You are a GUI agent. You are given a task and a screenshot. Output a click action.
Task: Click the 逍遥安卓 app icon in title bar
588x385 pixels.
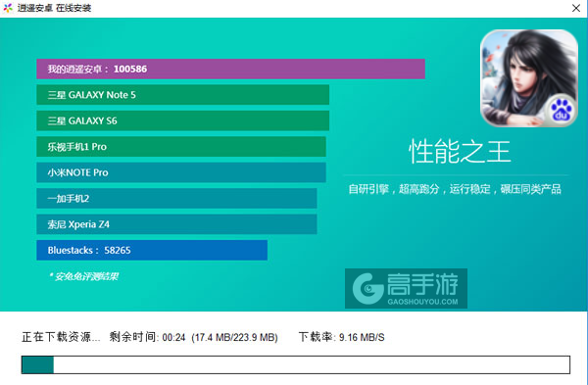click(8, 8)
